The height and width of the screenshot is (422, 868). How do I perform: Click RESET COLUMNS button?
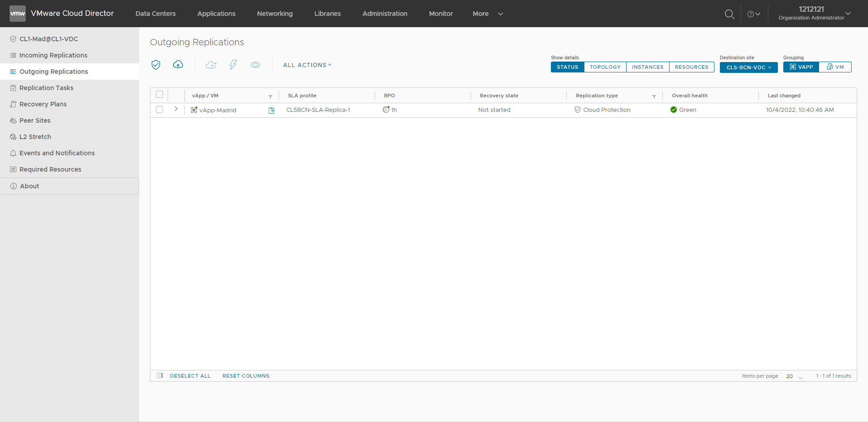tap(246, 376)
